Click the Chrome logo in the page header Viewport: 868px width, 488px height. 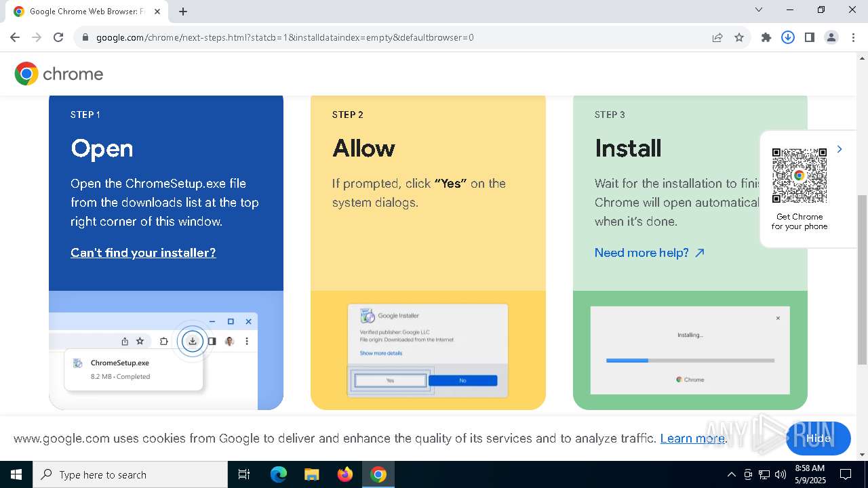pyautogui.click(x=59, y=73)
